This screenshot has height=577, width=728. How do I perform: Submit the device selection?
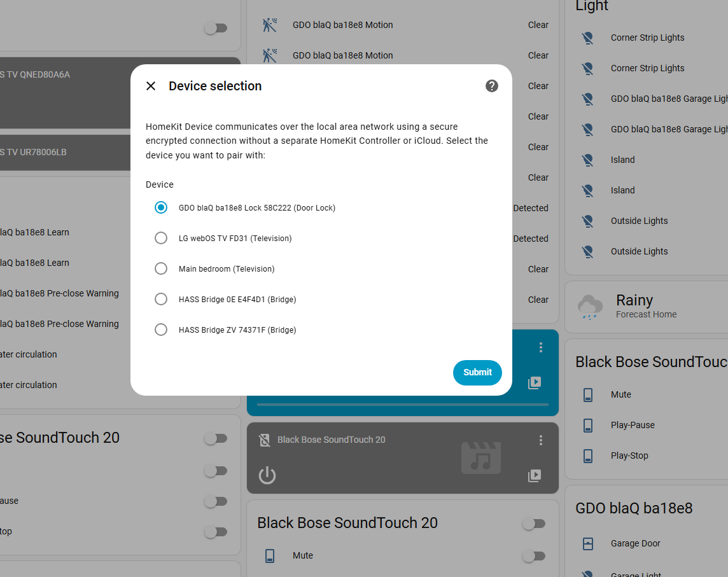coord(477,372)
